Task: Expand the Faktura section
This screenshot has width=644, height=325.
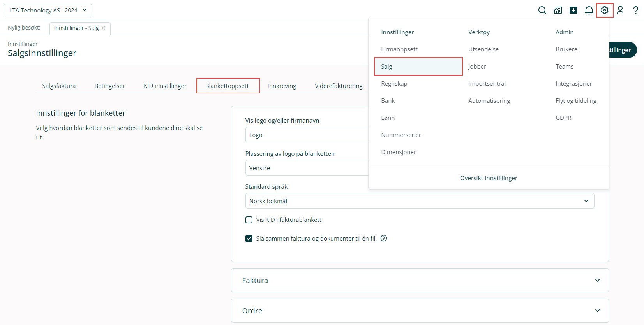Action: point(420,280)
